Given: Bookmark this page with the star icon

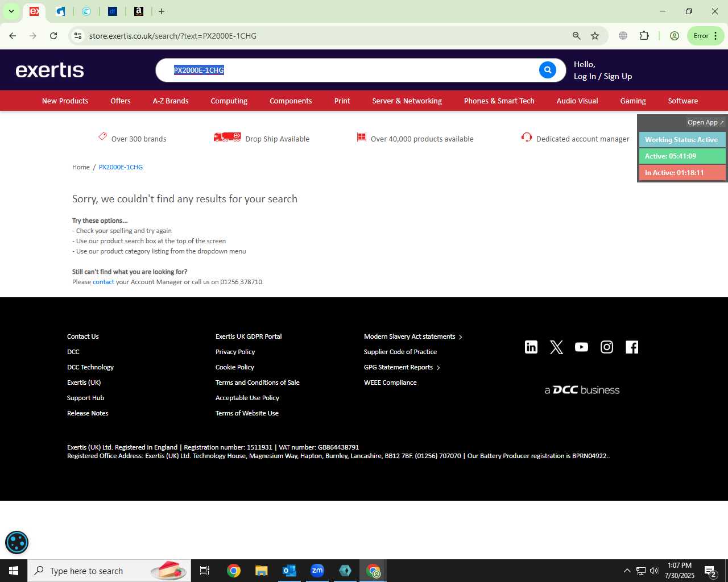Looking at the screenshot, I should pos(595,36).
